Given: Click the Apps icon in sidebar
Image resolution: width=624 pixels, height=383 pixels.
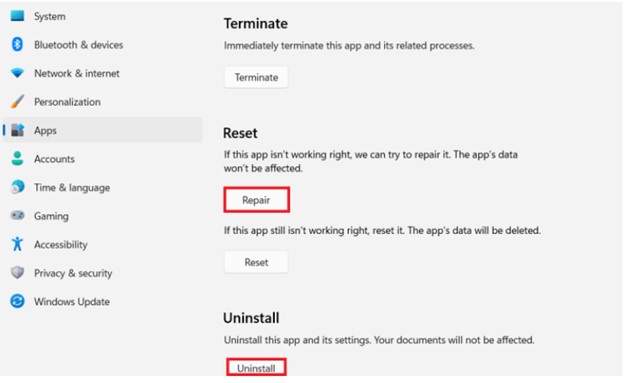Looking at the screenshot, I should 17,130.
